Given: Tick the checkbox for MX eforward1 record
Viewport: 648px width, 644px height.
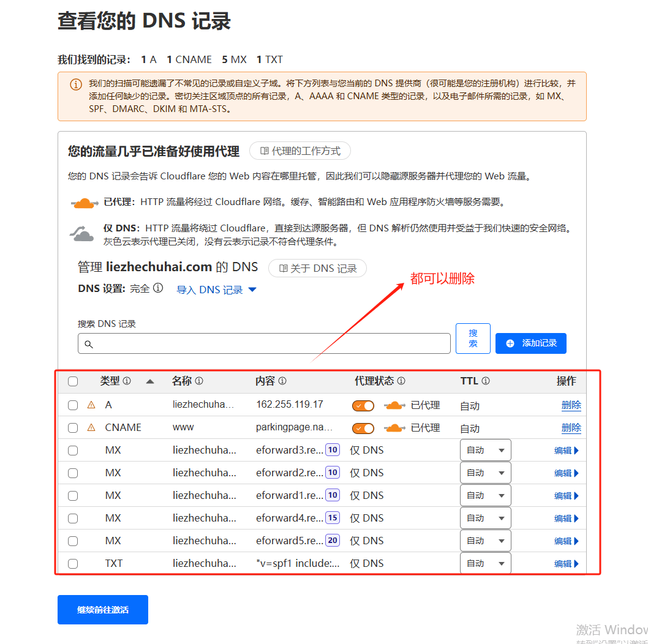Looking at the screenshot, I should tap(73, 496).
